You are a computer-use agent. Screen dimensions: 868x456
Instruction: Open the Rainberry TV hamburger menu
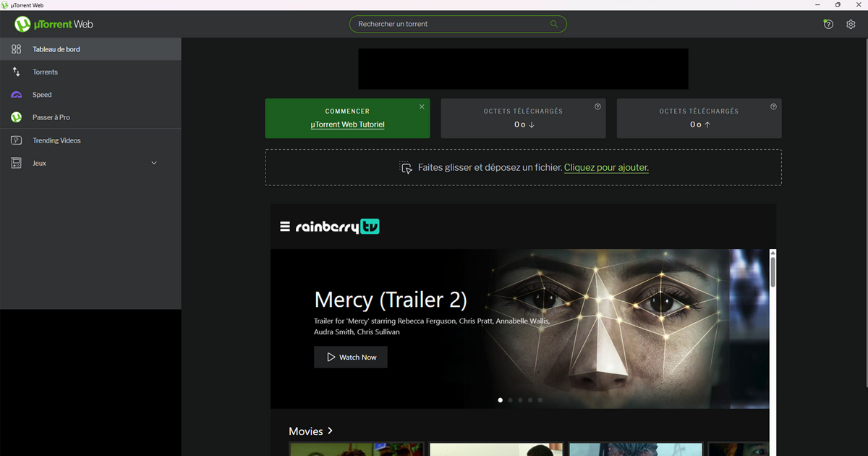[284, 225]
